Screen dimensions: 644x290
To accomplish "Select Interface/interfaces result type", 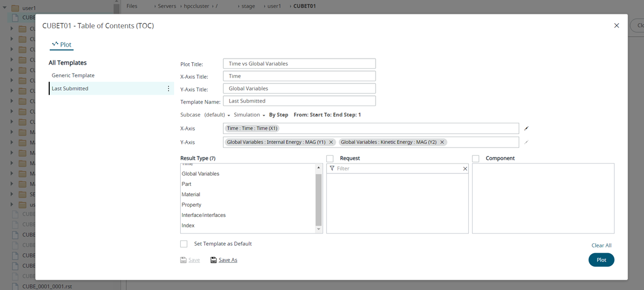I will (204, 215).
